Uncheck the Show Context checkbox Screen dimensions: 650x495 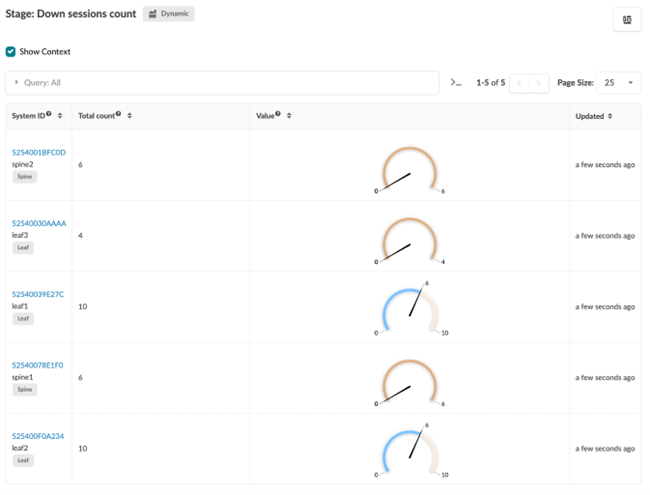coord(11,51)
